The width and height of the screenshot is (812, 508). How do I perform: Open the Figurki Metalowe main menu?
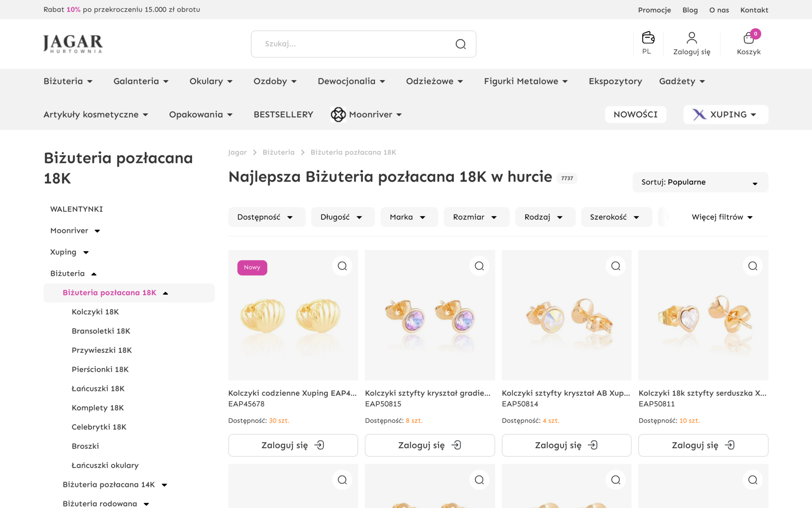(526, 81)
